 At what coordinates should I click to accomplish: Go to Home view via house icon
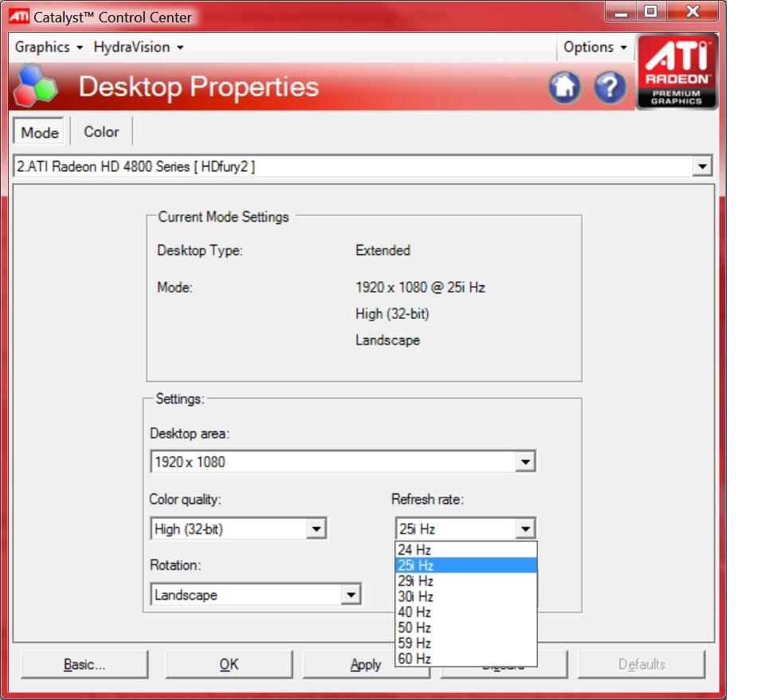pos(564,88)
